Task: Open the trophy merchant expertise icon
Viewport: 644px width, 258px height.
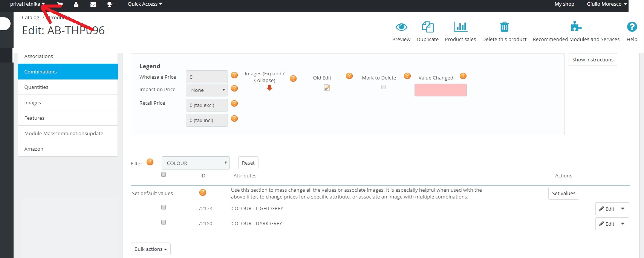Action: tap(110, 4)
